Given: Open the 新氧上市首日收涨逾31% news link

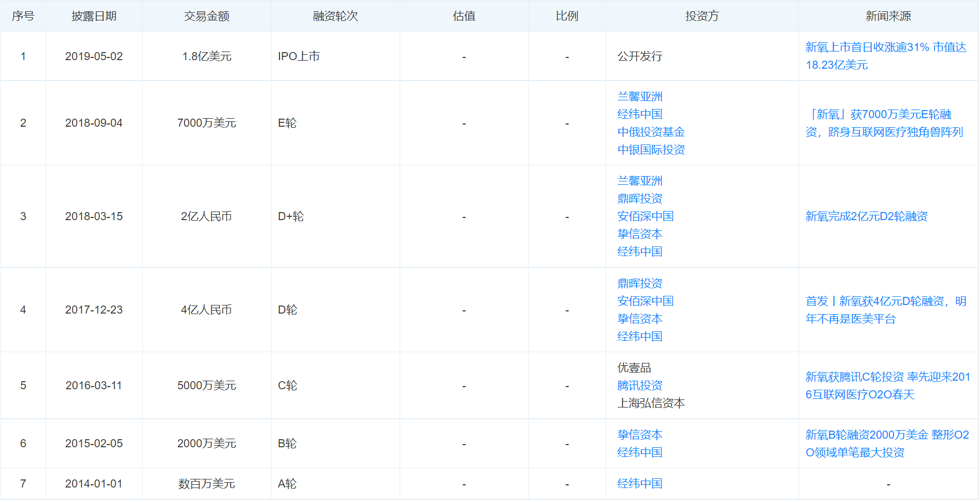Looking at the screenshot, I should 886,56.
